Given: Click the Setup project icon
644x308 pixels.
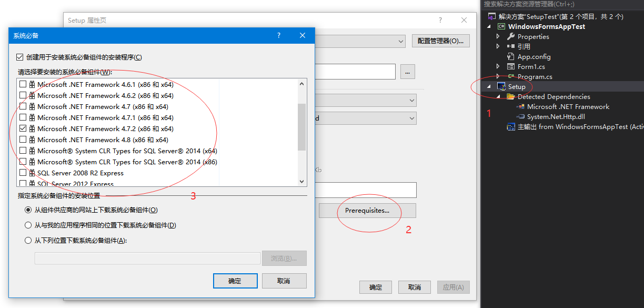Looking at the screenshot, I should [501, 86].
